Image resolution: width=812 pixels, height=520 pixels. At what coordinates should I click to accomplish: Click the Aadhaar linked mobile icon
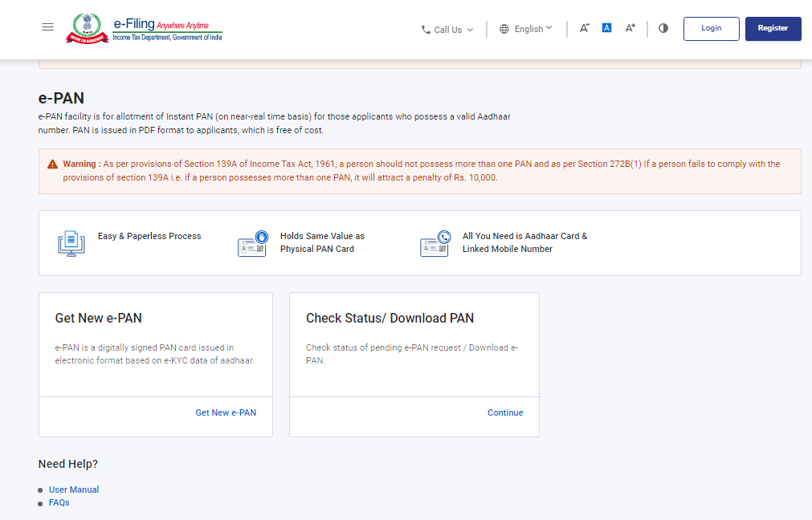coord(435,244)
